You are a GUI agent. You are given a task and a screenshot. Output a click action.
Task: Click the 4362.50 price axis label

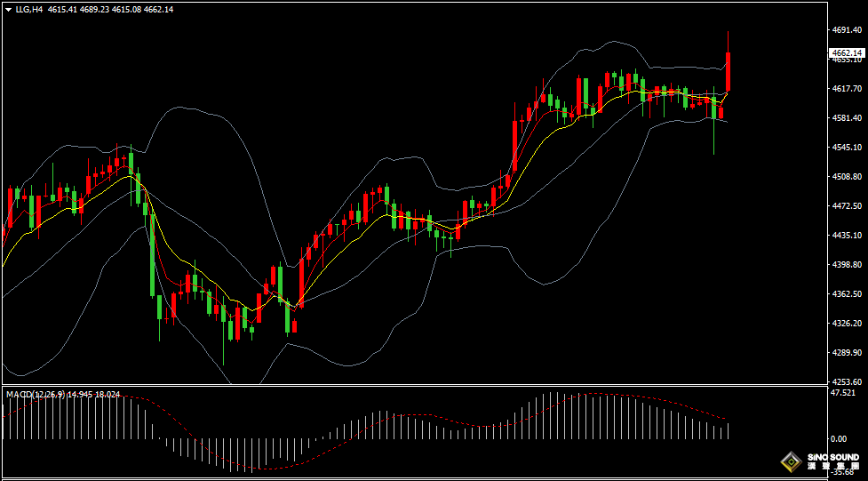(847, 294)
